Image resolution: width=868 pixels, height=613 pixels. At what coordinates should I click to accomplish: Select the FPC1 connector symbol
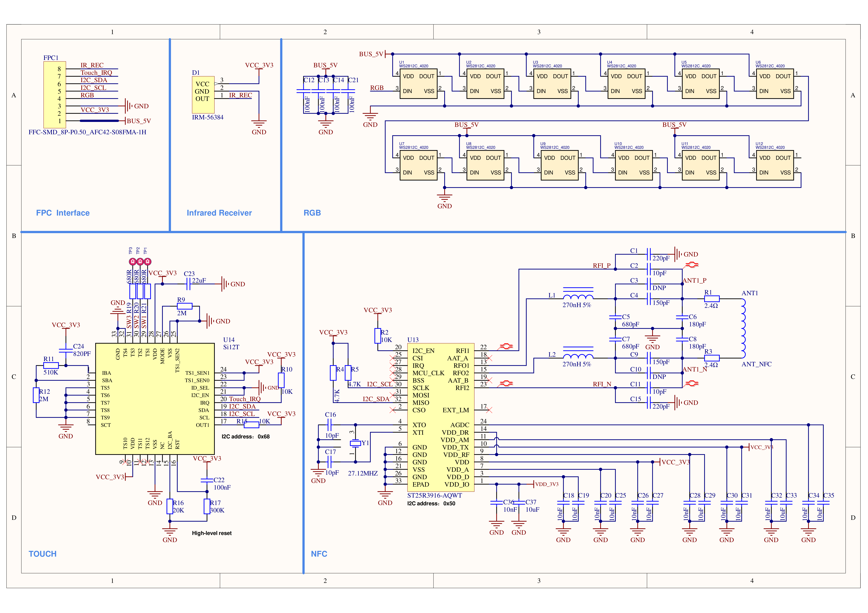[x=54, y=95]
